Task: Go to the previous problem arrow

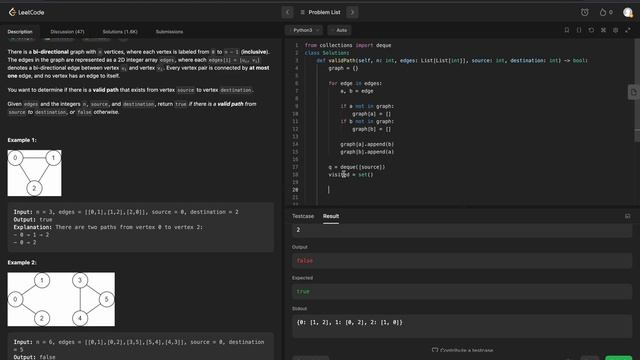Action: click(287, 12)
